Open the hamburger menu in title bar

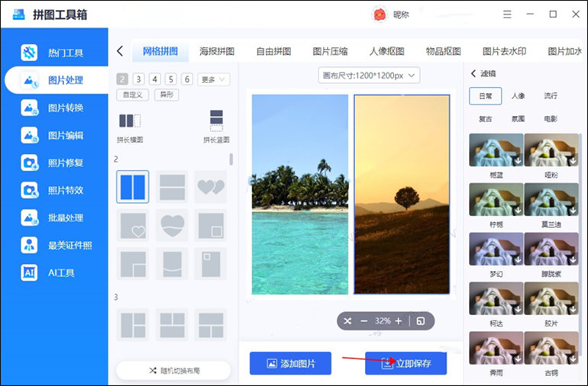pos(507,14)
